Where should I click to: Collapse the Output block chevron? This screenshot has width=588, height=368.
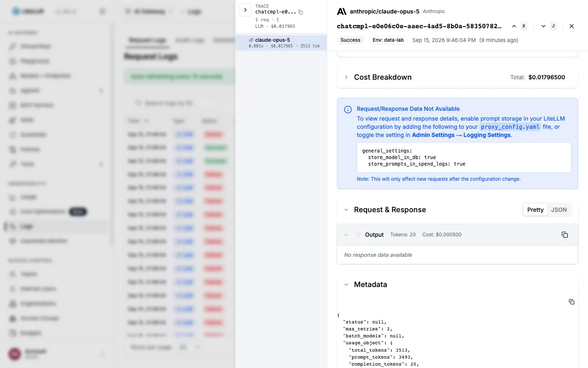(x=346, y=235)
